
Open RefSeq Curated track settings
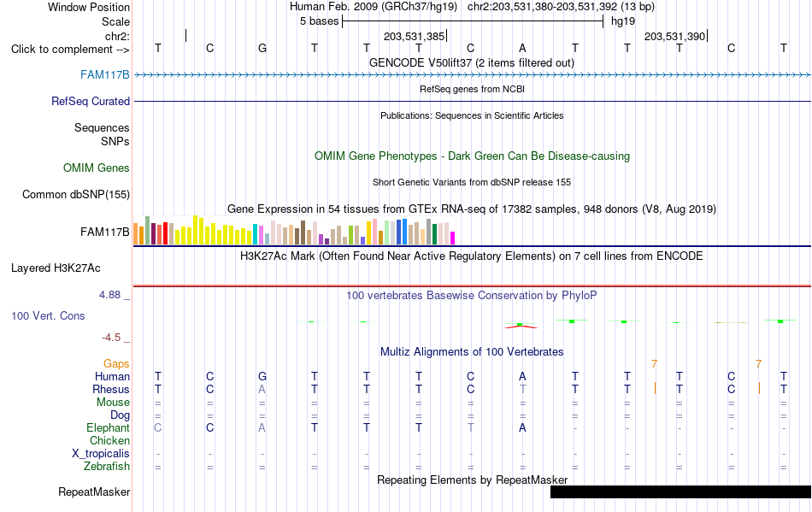(x=90, y=102)
